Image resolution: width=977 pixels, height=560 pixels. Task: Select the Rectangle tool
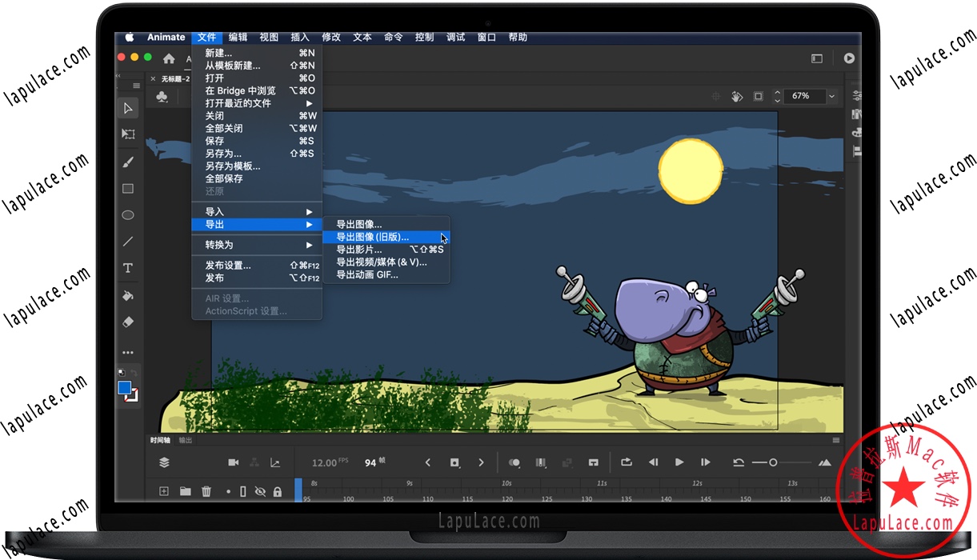pyautogui.click(x=128, y=188)
